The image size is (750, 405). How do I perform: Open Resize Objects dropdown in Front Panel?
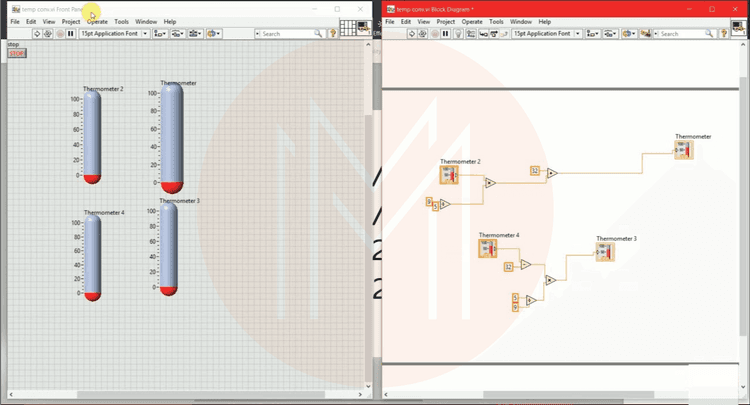pos(195,33)
